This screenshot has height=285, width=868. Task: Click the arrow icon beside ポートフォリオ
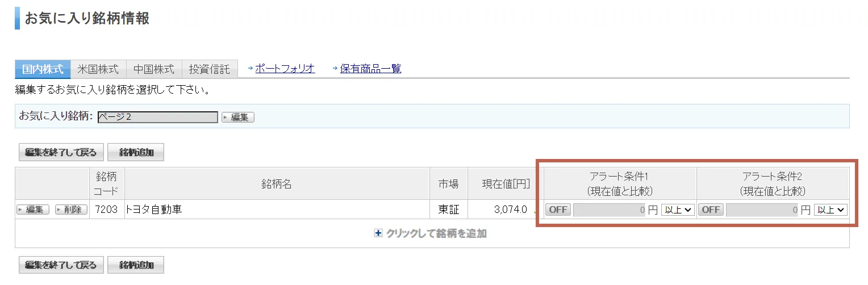[251, 69]
